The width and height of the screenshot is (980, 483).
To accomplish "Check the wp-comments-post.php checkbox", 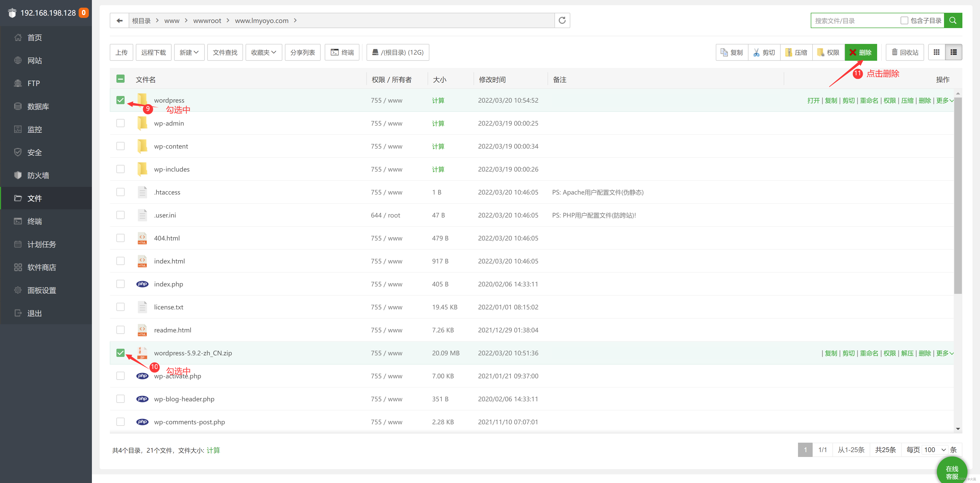I will tap(120, 422).
